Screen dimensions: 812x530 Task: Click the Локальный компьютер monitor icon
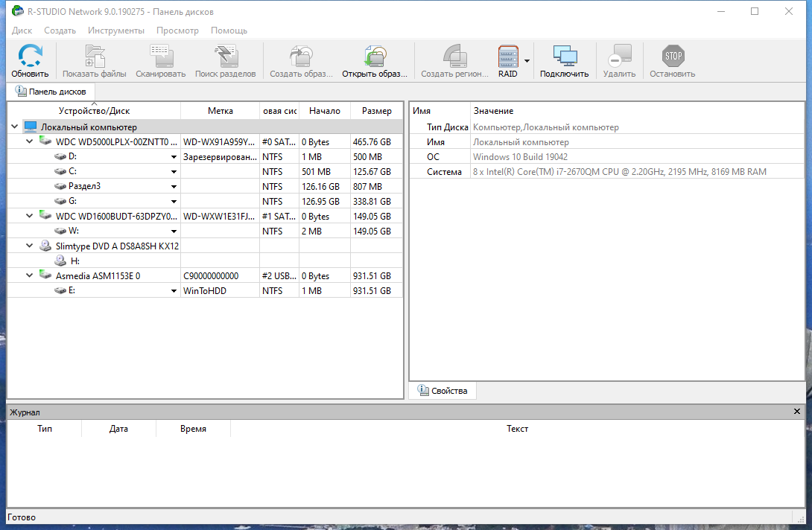click(x=31, y=127)
